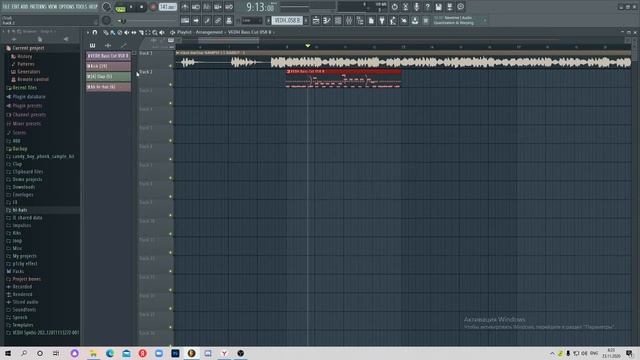
Task: Toggle the metronome icon
Action: pyautogui.click(x=185, y=7)
